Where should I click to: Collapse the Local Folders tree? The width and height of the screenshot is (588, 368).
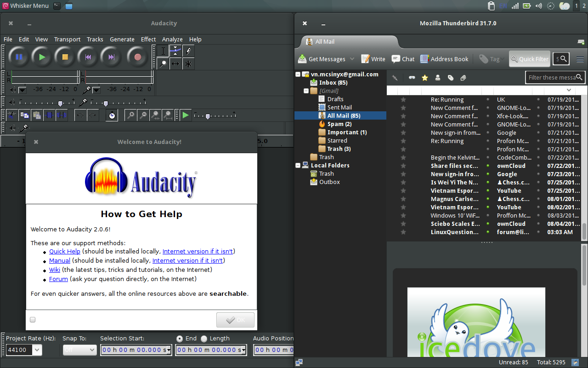tap(298, 165)
